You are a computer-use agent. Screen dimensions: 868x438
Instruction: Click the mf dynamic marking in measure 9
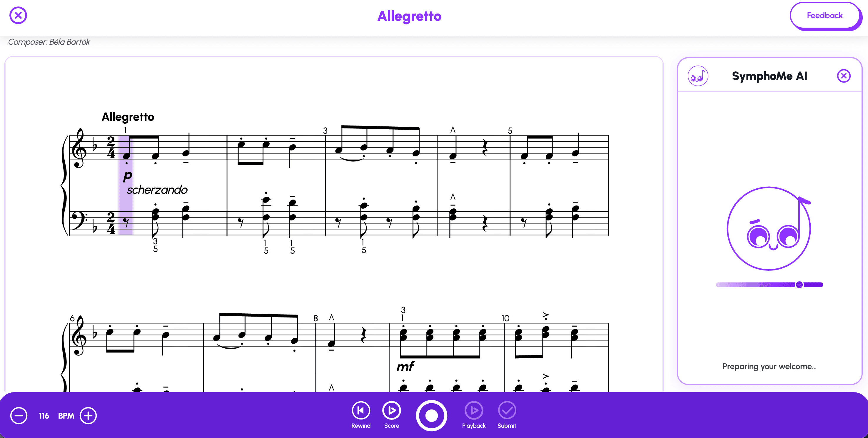pyautogui.click(x=405, y=367)
